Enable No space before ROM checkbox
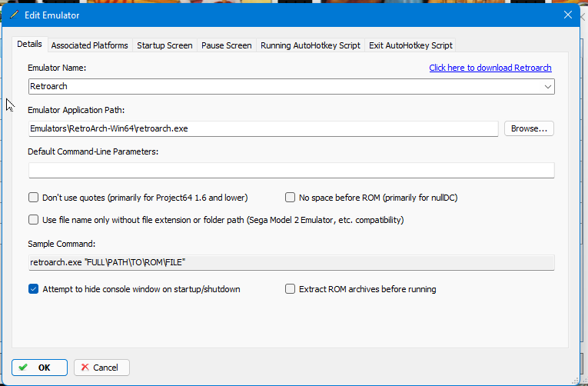Screen dimensions: 588x386 coord(290,198)
